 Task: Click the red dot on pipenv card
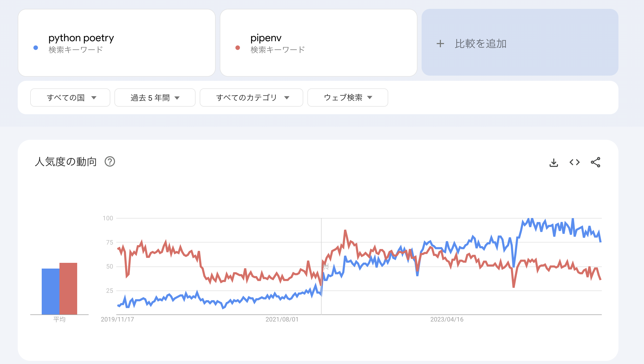237,47
